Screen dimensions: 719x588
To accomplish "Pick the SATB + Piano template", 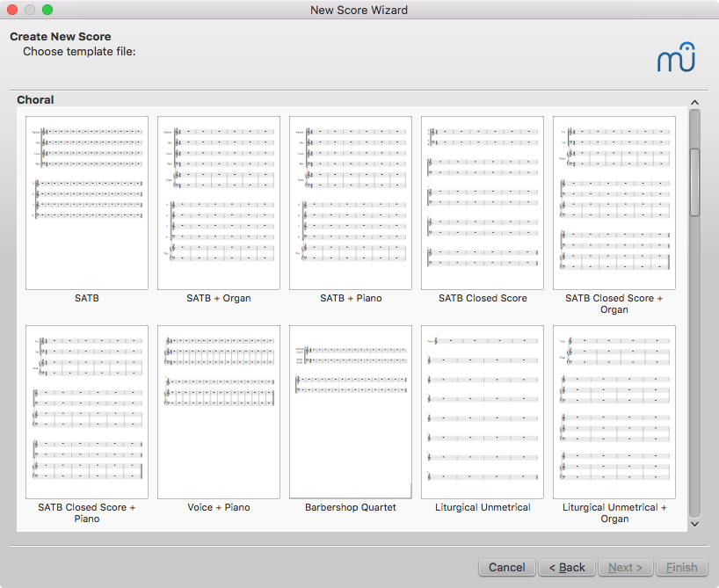I will click(351, 203).
